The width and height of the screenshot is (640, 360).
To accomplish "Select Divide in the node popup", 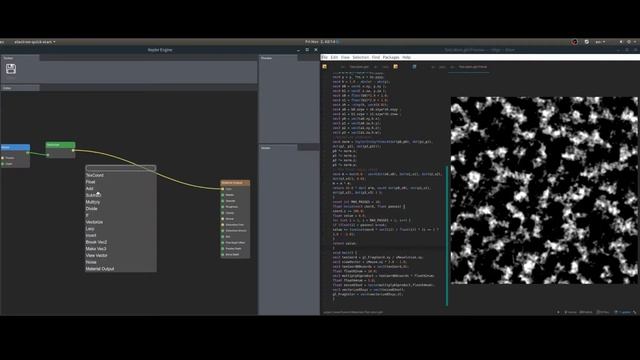I will [x=91, y=209].
